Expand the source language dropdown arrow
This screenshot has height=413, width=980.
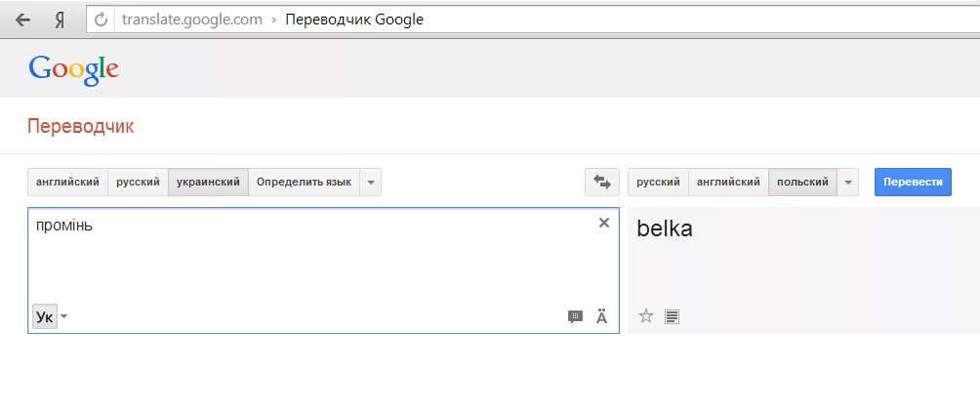click(370, 183)
